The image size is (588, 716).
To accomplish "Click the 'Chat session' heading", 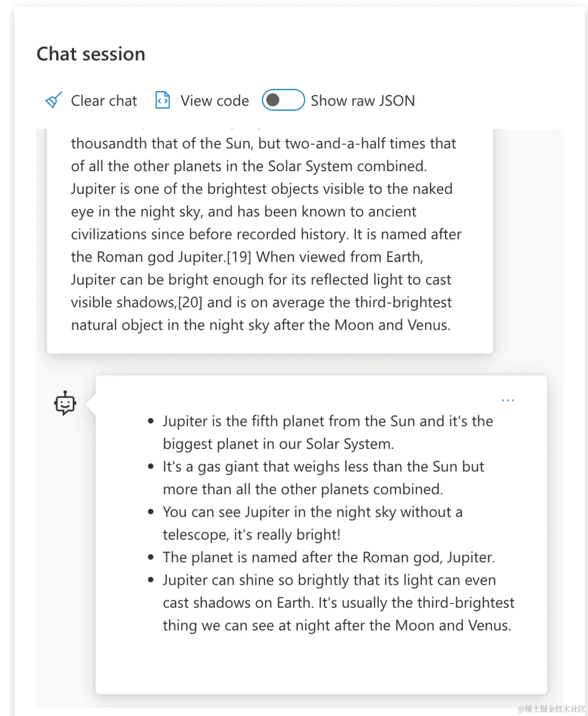I will 91,54.
